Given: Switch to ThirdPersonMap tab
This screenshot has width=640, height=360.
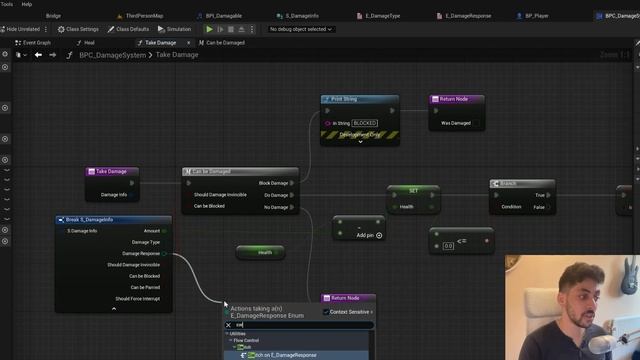Looking at the screenshot, I should coord(140,16).
